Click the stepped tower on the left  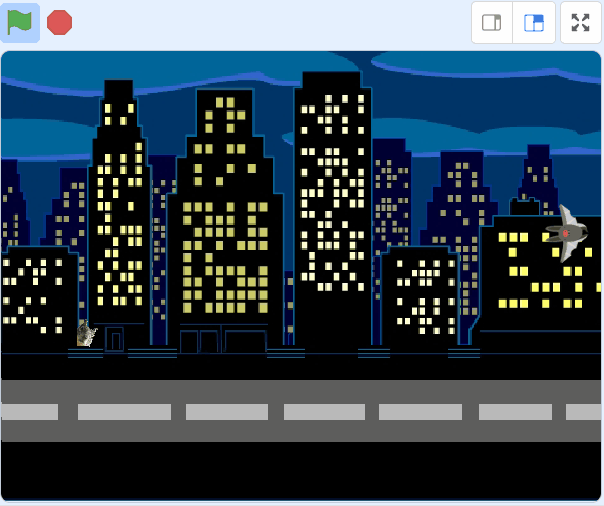click(x=119, y=200)
